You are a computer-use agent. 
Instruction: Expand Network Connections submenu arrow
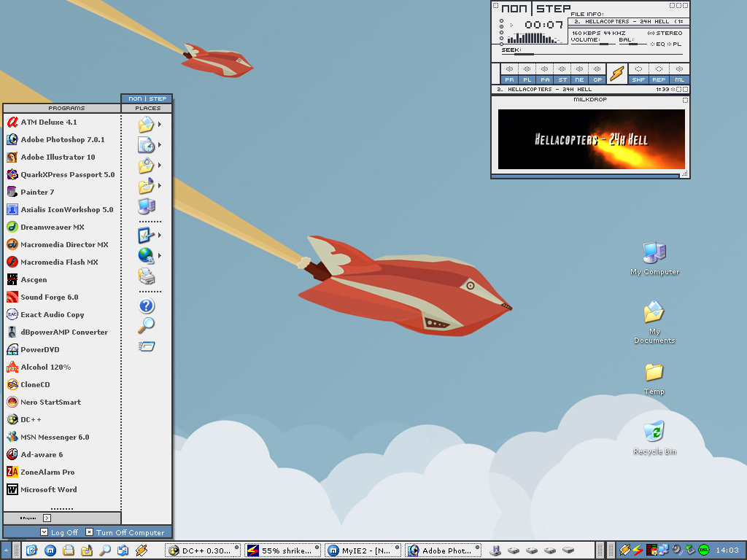[160, 256]
